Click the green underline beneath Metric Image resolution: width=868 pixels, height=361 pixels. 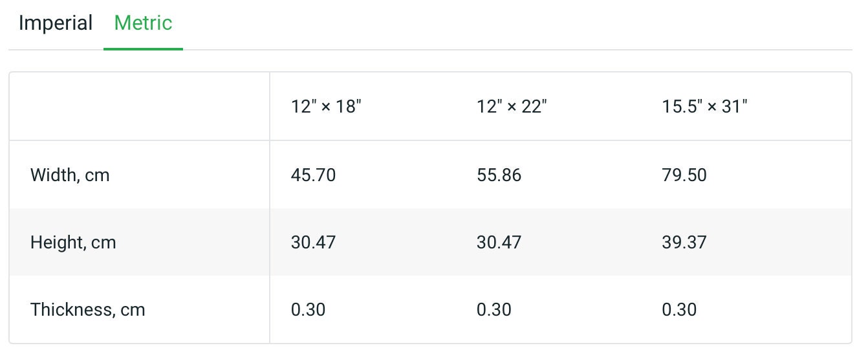point(143,49)
